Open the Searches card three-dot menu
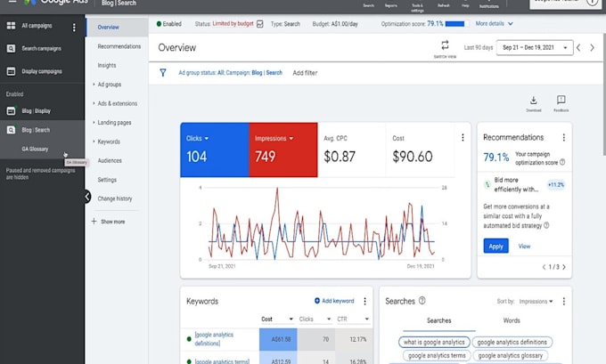 (563, 301)
